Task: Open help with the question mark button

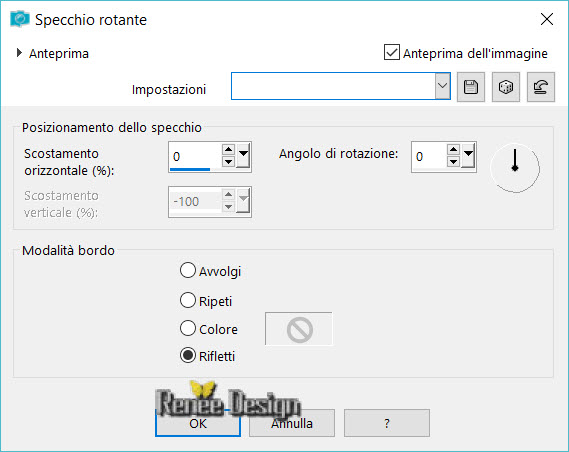Action: tap(387, 423)
